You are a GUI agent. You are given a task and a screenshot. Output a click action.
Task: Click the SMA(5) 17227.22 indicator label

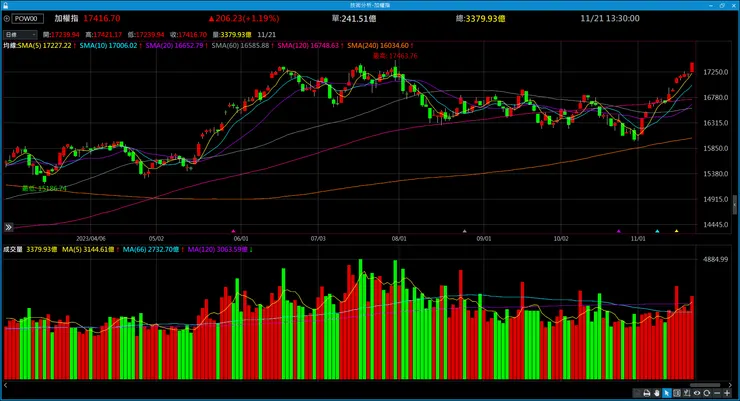coord(46,46)
